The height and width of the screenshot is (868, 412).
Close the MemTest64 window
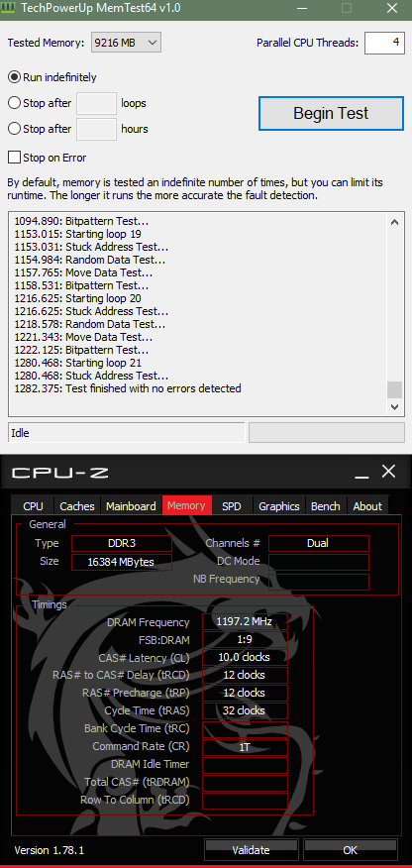(392, 8)
